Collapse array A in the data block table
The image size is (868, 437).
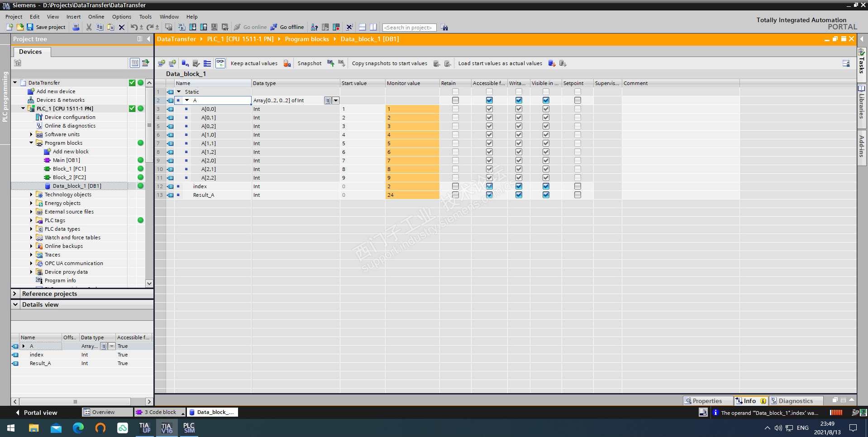tap(187, 100)
